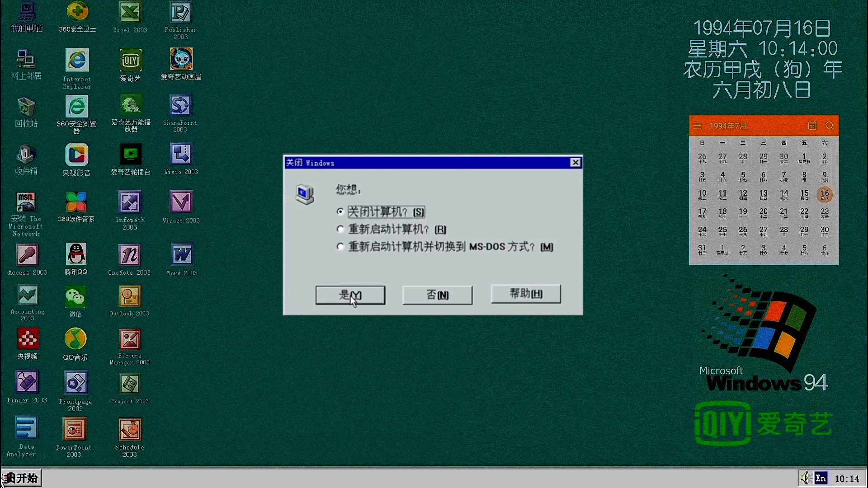Open 爱奇艺万能播放器 shortcut
This screenshot has width=868, height=488.
tap(131, 113)
